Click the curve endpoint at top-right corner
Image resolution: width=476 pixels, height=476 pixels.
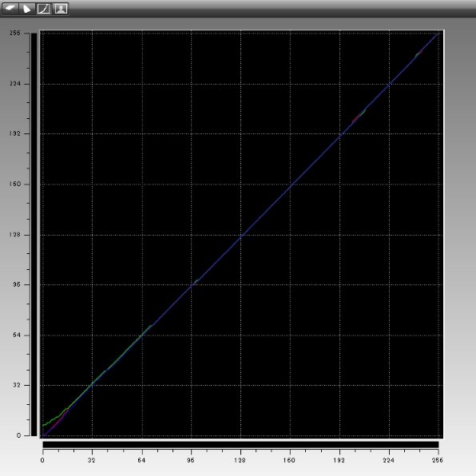point(438,34)
